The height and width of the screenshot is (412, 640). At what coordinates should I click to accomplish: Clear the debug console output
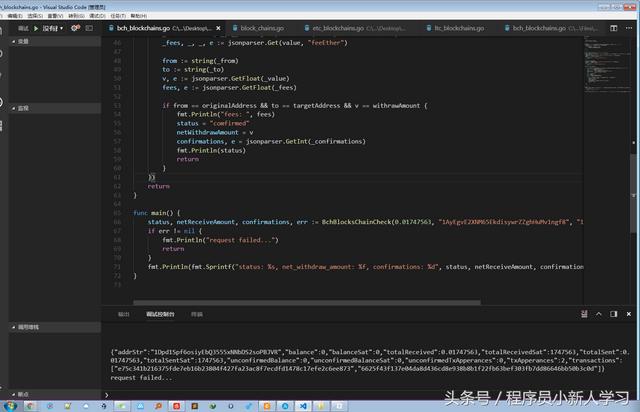584,314
